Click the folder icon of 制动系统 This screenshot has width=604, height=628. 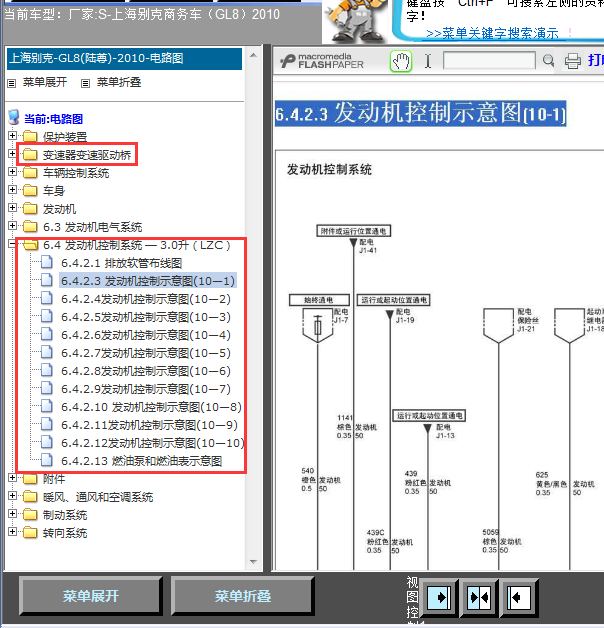click(30, 514)
